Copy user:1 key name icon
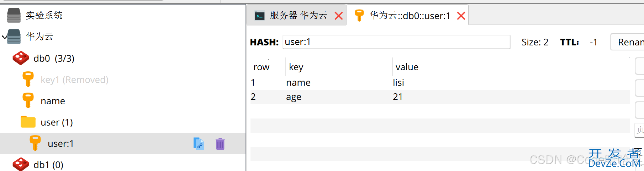644x171 pixels. (x=199, y=144)
